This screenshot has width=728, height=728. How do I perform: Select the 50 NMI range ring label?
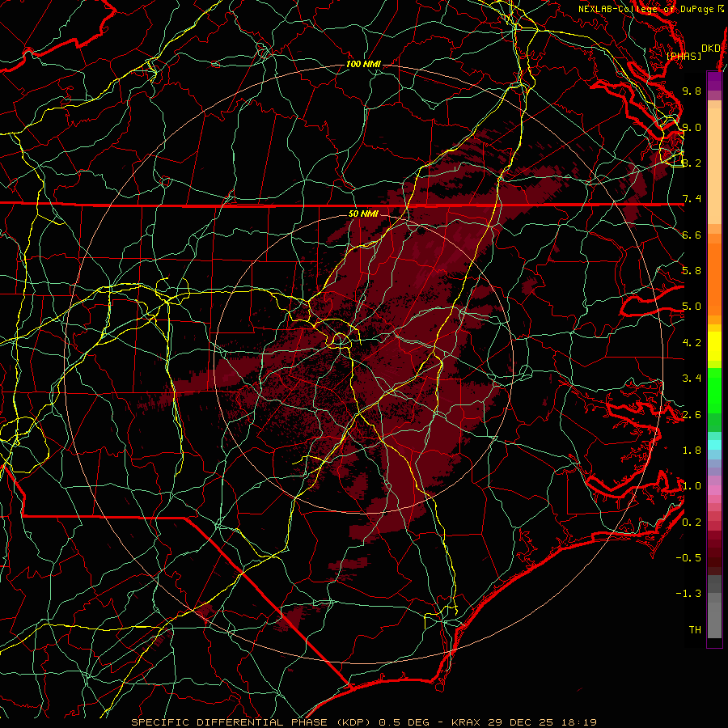(363, 214)
